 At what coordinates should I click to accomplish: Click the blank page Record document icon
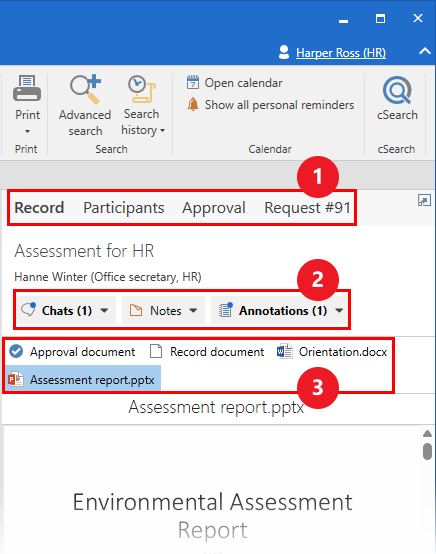(156, 352)
